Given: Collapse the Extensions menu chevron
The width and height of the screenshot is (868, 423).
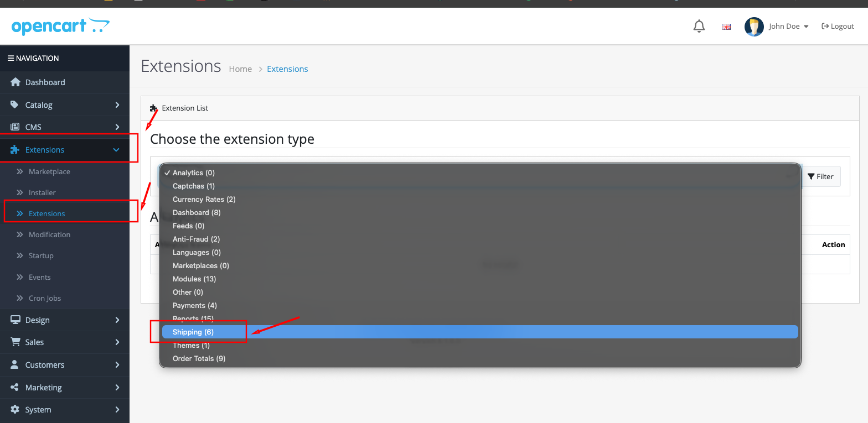Looking at the screenshot, I should point(116,150).
